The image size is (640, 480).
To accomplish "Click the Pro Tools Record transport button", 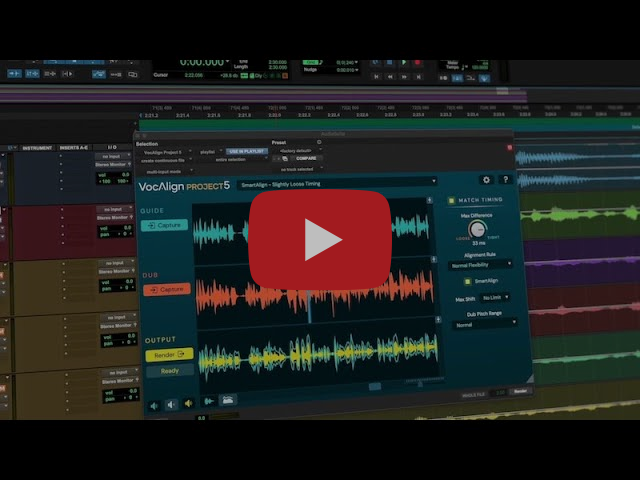I will 417,63.
